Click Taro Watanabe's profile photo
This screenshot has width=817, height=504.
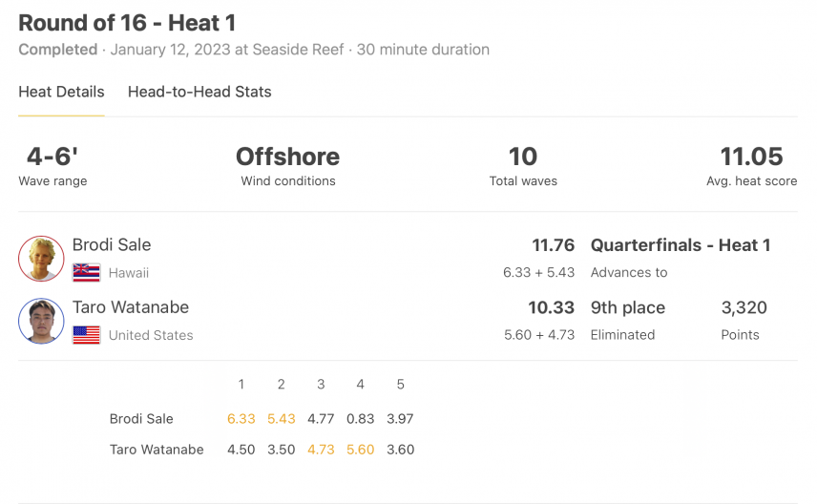41,321
